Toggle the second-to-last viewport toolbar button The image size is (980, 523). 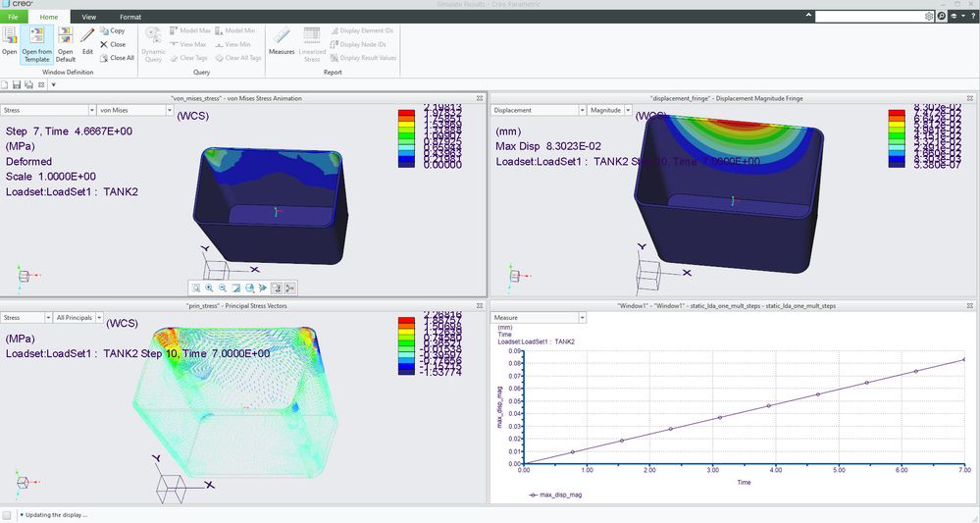(x=277, y=288)
